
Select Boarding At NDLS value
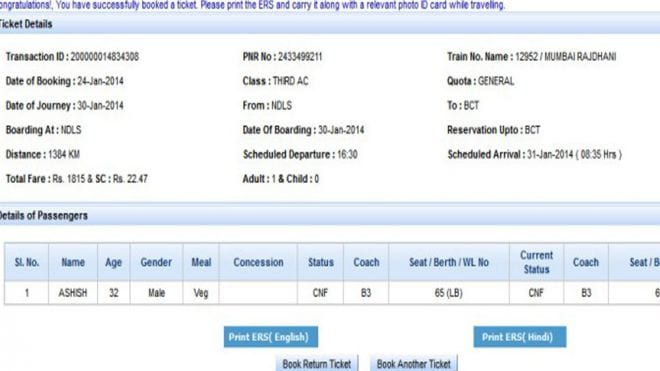71,130
